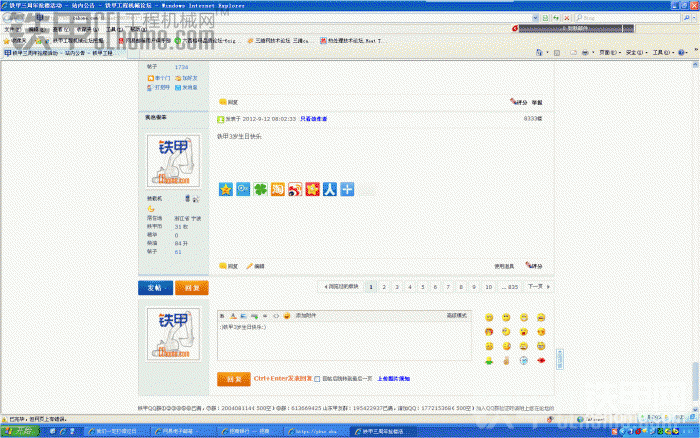Share post to Sina Weibo icon
The width and height of the screenshot is (700, 438).
(x=294, y=188)
